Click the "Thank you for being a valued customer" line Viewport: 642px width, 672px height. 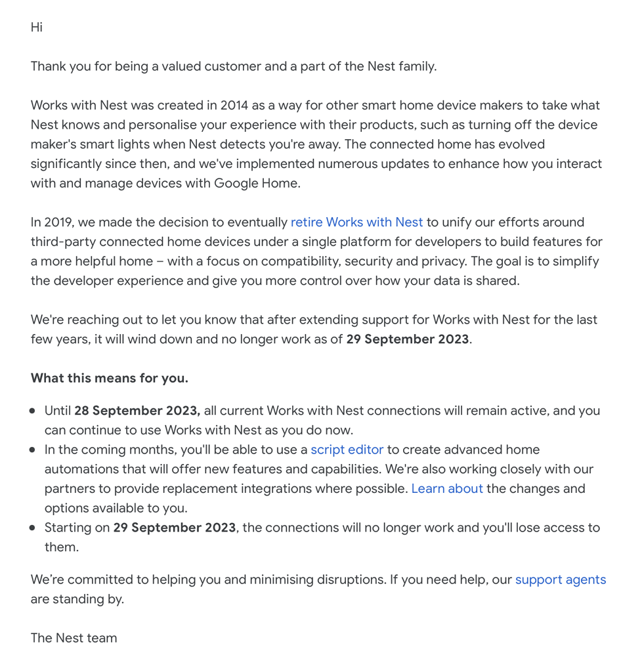[234, 66]
